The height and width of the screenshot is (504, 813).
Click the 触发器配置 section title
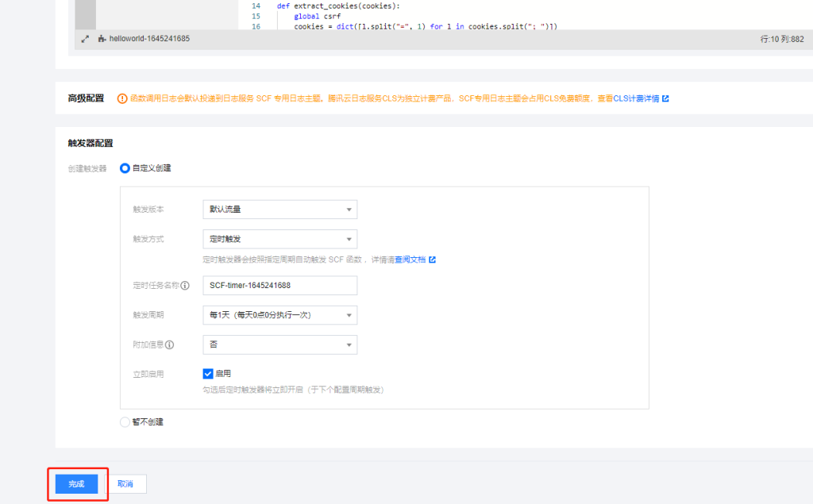pyautogui.click(x=91, y=143)
